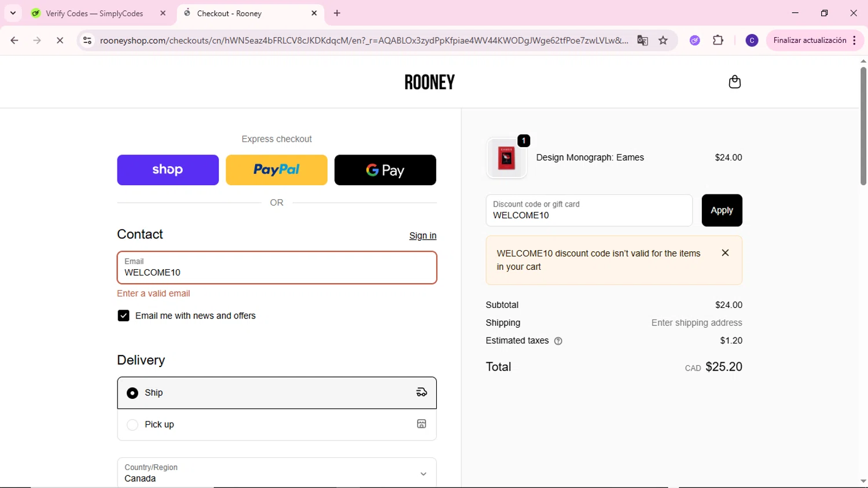Close the Checkout - Rooney tab
Screen dimensions: 868x488
pos(314,13)
